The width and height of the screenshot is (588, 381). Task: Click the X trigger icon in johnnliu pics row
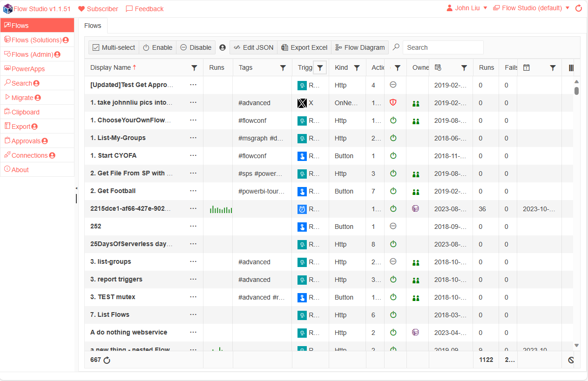pyautogui.click(x=302, y=103)
